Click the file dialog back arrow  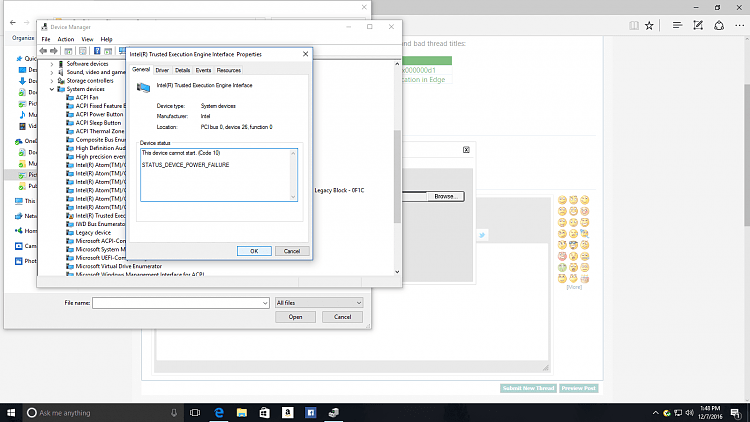tap(13, 22)
